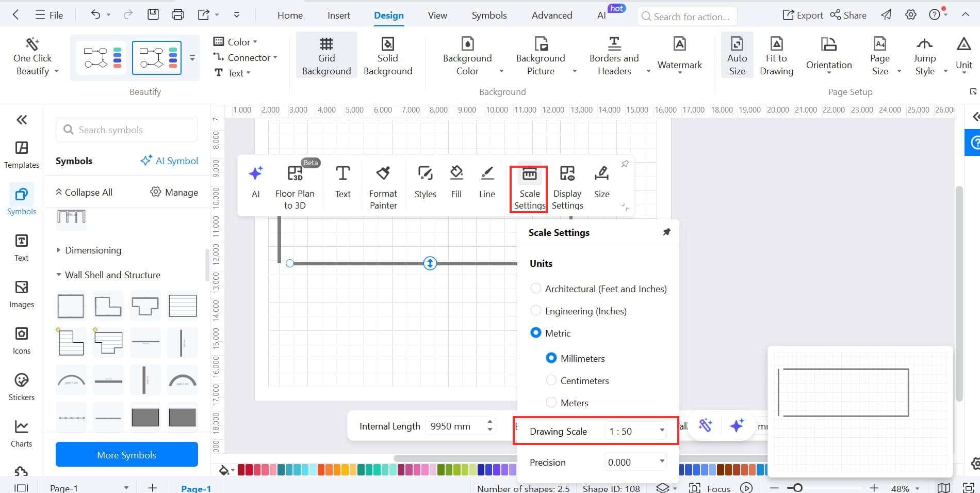Click the Print icon
The height and width of the screenshot is (493, 980).
tap(177, 15)
